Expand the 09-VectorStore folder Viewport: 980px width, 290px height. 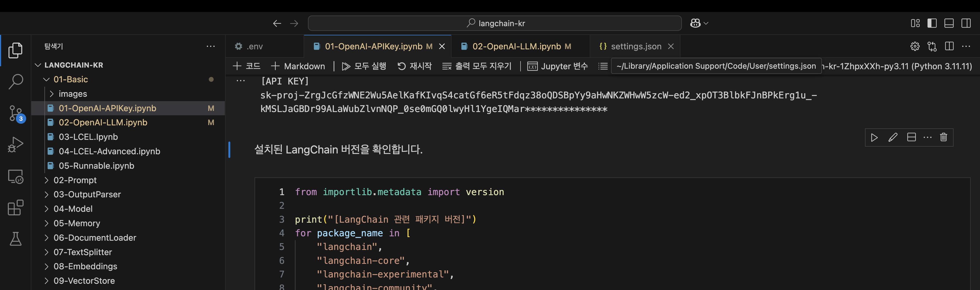tap(128, 281)
